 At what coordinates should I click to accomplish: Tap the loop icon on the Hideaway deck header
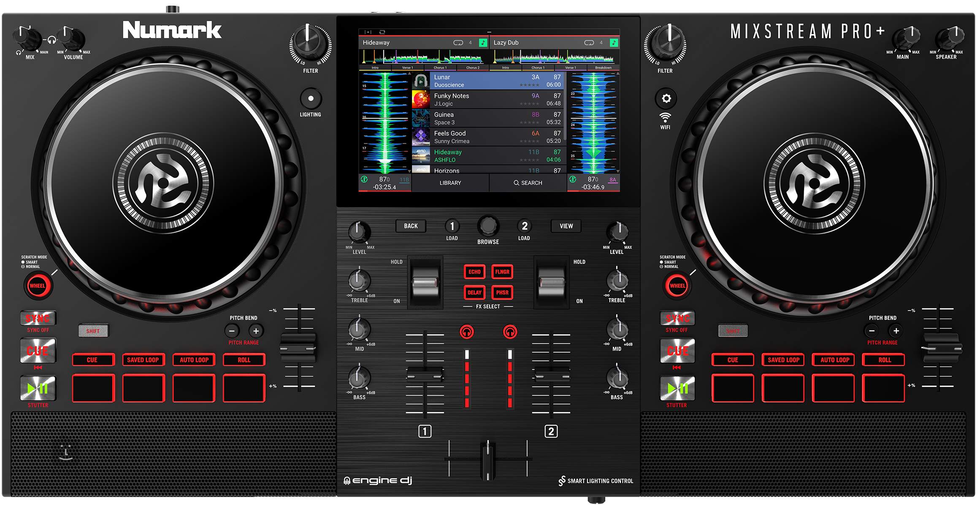coord(458,43)
